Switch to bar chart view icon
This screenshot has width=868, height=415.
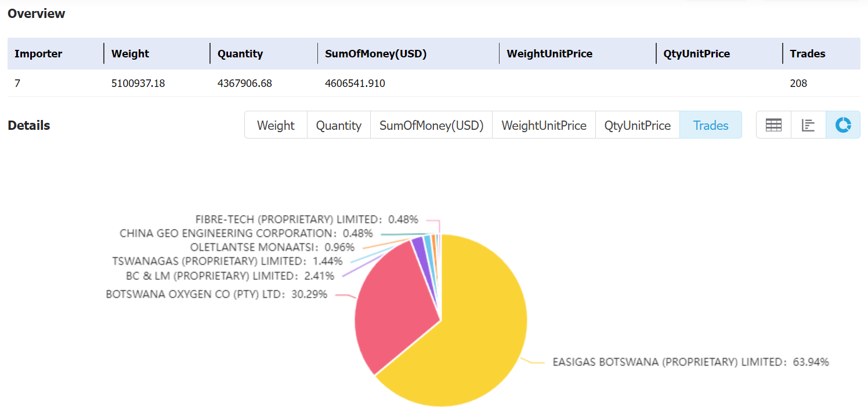808,125
